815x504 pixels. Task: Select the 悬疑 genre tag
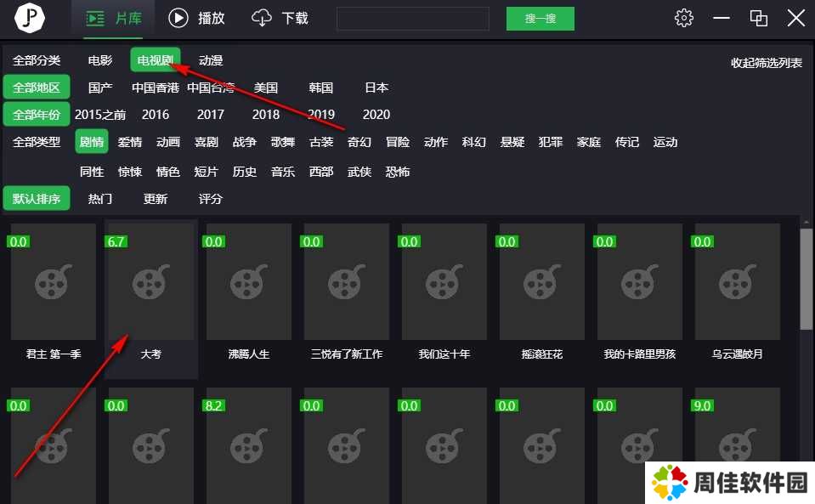click(512, 142)
